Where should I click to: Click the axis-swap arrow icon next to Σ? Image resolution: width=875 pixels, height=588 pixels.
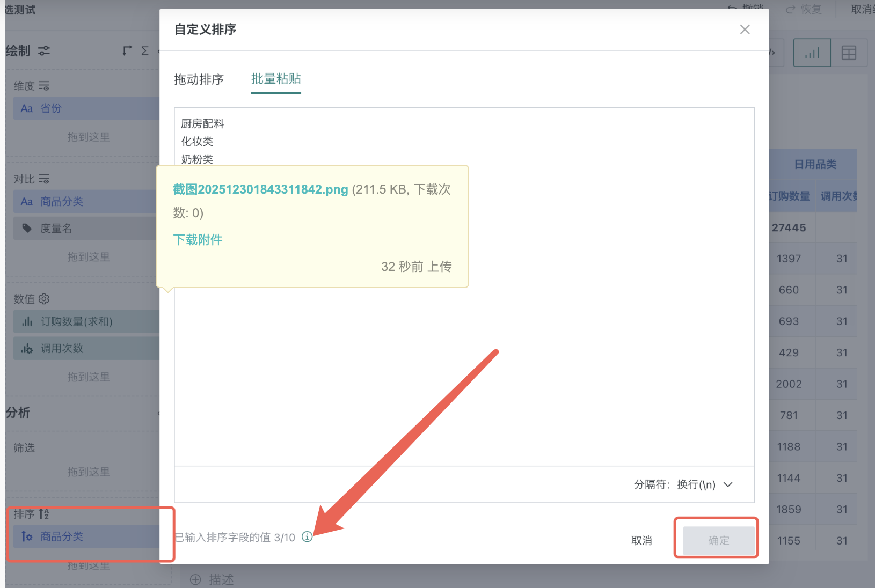pyautogui.click(x=127, y=50)
